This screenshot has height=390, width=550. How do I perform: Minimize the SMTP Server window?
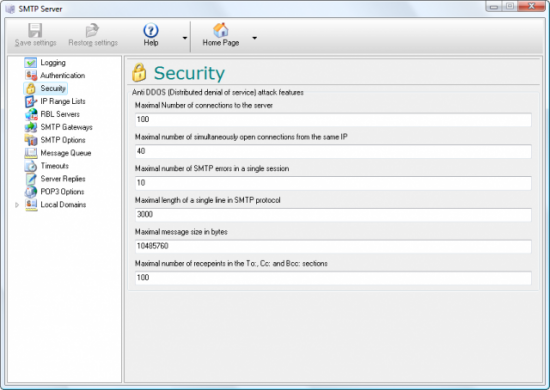[x=494, y=6]
